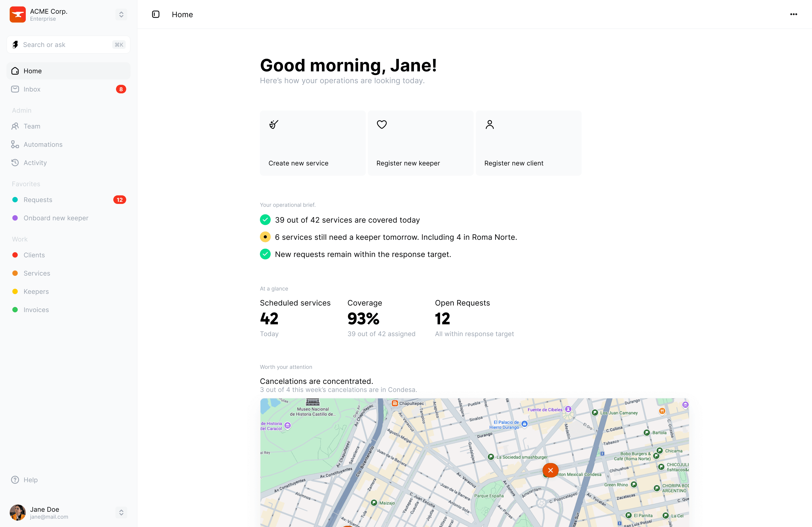Click Register new keeper card

421,143
